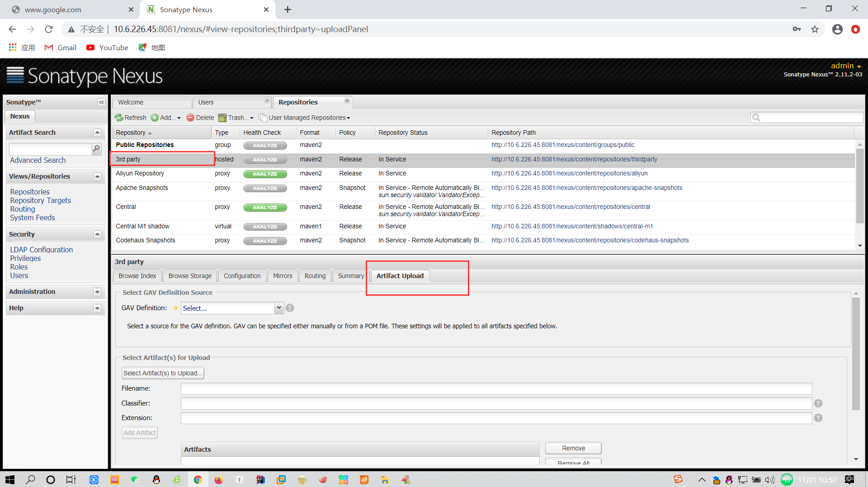The image size is (868, 487).
Task: Click GAV Definition help icon
Action: coord(290,308)
